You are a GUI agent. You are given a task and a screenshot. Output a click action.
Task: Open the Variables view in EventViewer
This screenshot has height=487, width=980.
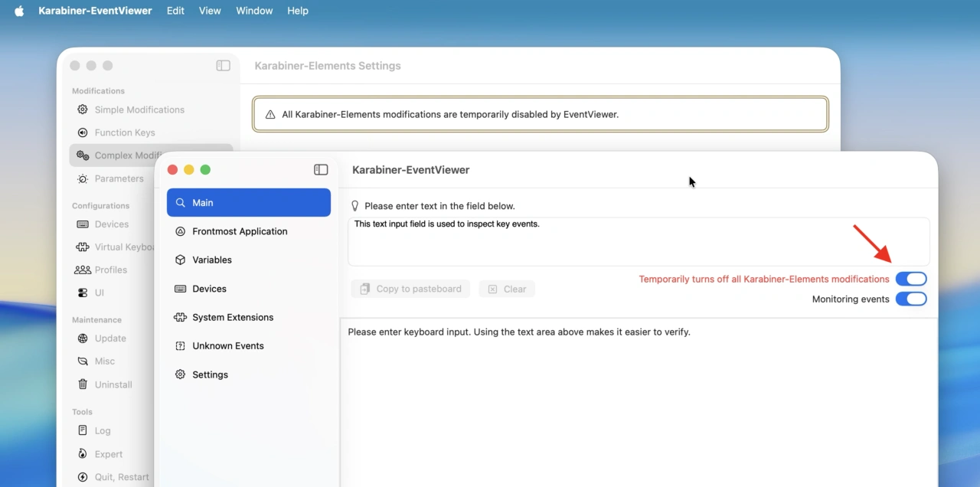point(211,260)
